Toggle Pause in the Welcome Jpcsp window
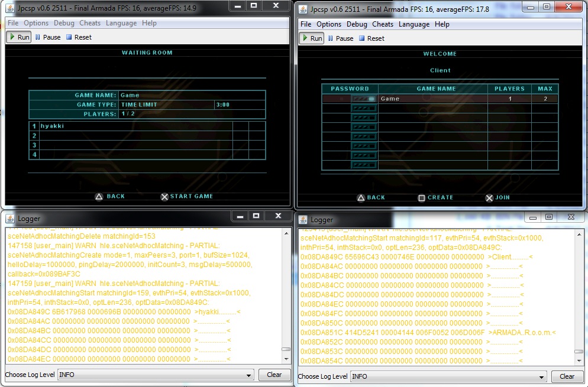The image size is (588, 387). (x=341, y=38)
